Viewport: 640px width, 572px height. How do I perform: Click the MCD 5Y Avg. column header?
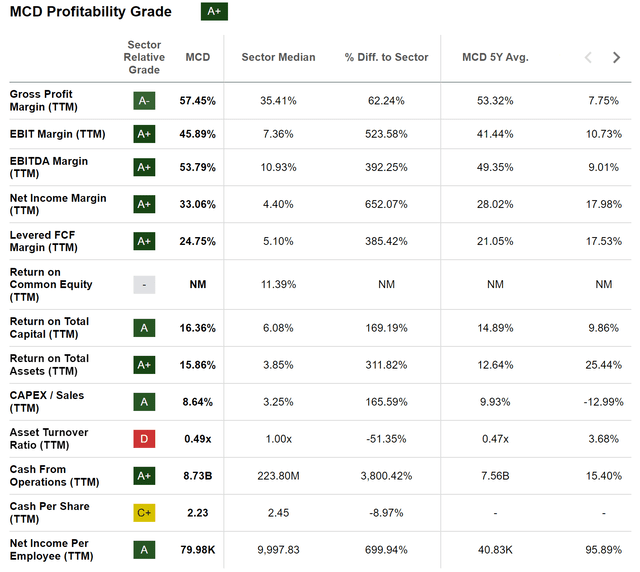pos(495,57)
